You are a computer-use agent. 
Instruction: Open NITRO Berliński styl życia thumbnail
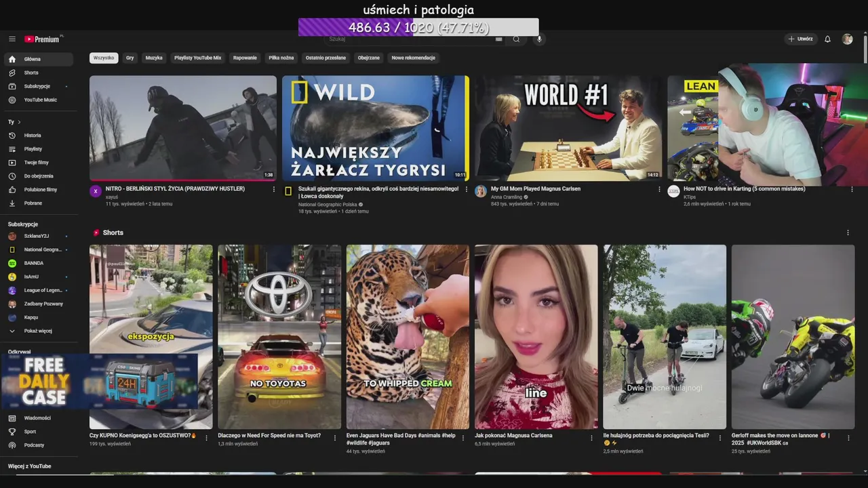pyautogui.click(x=183, y=128)
